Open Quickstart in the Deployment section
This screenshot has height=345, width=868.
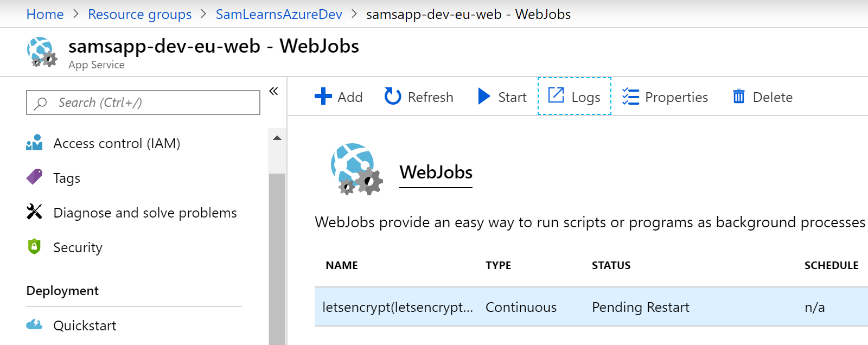(x=85, y=325)
